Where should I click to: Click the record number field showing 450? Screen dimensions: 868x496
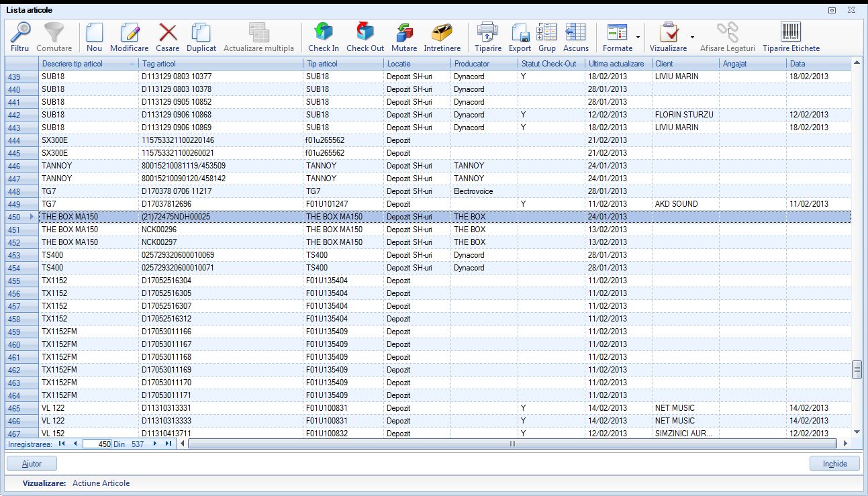pos(97,444)
